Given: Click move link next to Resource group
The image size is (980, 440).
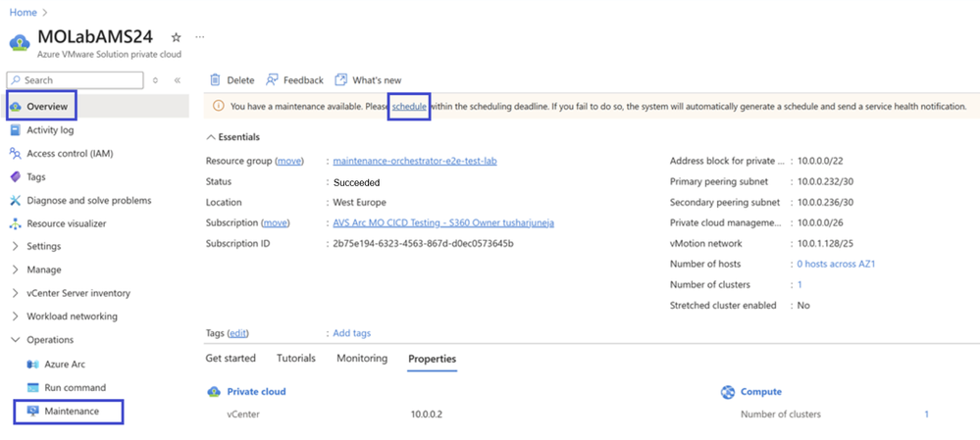Looking at the screenshot, I should 289,161.
